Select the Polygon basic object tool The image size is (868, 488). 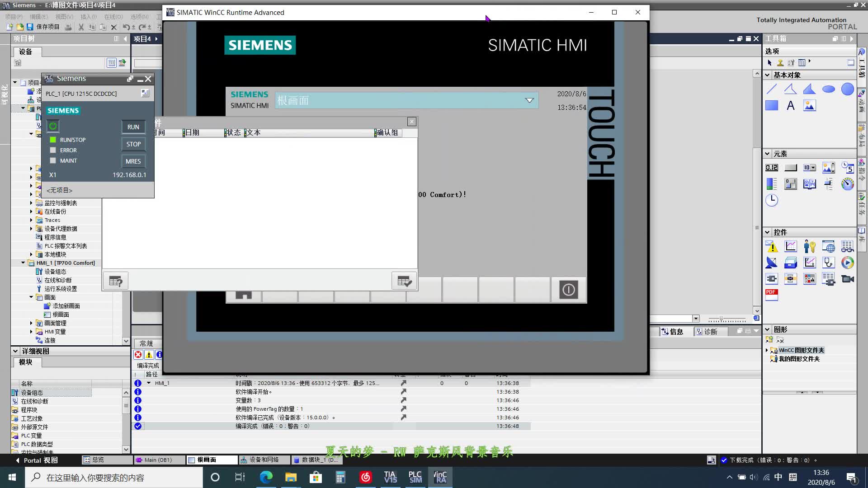click(x=809, y=89)
